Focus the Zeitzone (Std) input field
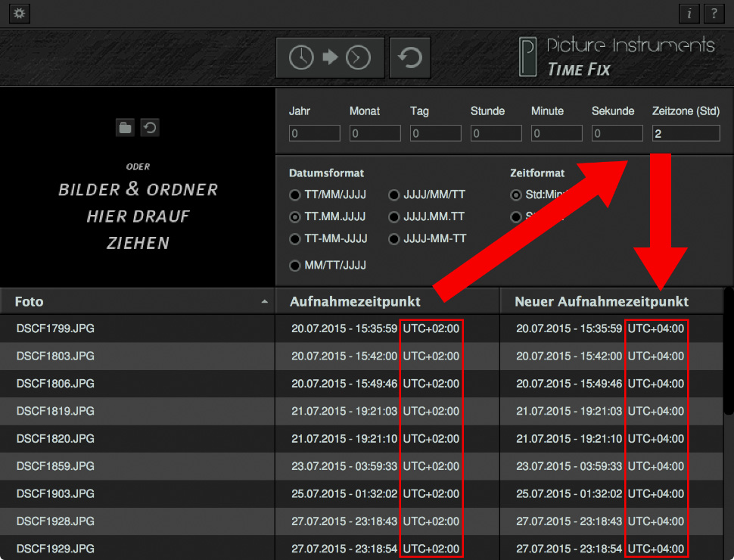The image size is (734, 560). pos(686,133)
